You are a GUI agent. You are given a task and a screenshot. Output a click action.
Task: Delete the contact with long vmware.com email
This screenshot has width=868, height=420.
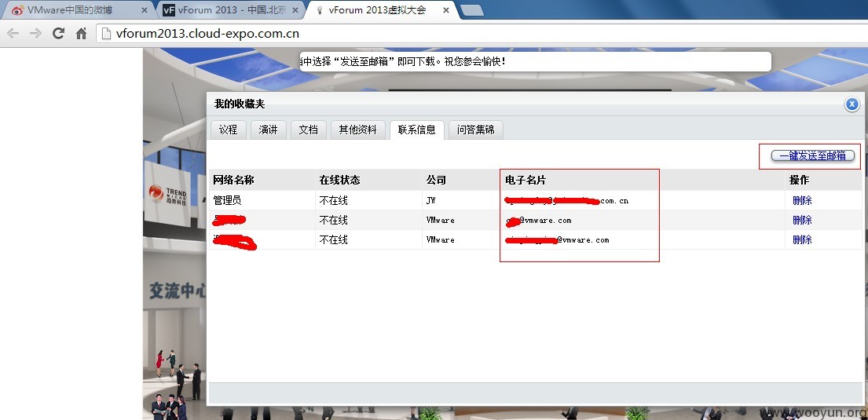pyautogui.click(x=802, y=239)
